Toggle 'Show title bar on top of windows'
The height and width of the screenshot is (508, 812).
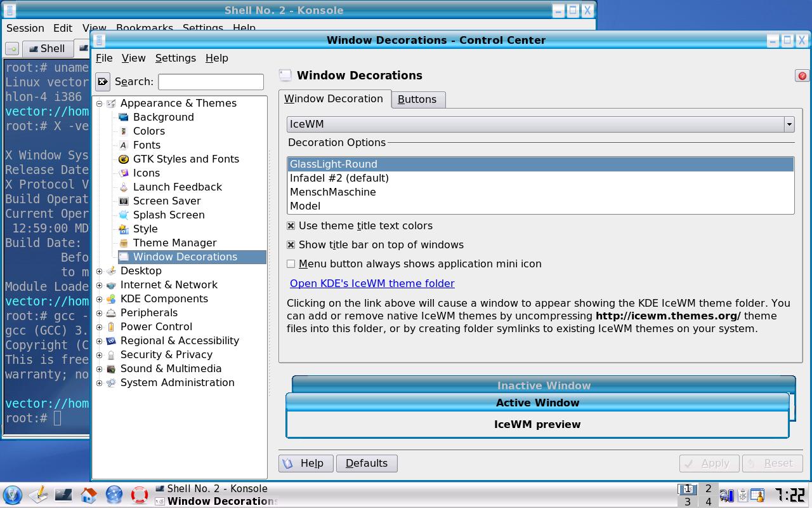point(291,244)
